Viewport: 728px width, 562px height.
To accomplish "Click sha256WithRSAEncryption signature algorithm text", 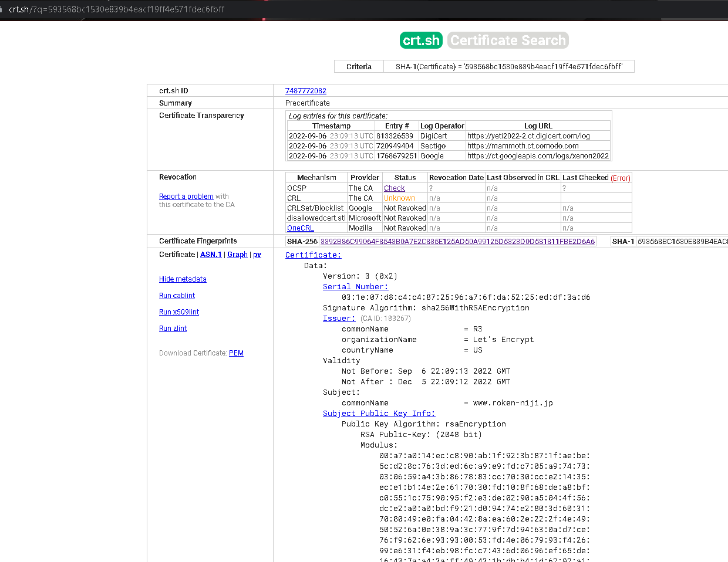I will click(x=476, y=308).
